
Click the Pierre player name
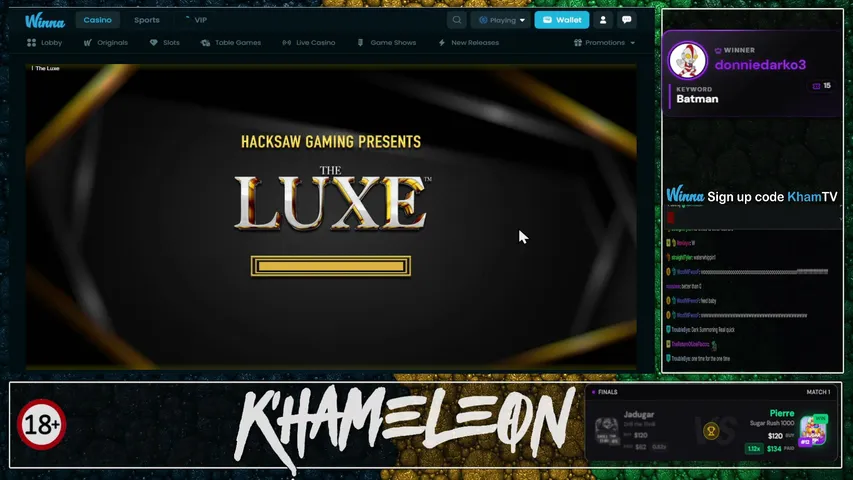[x=782, y=414]
